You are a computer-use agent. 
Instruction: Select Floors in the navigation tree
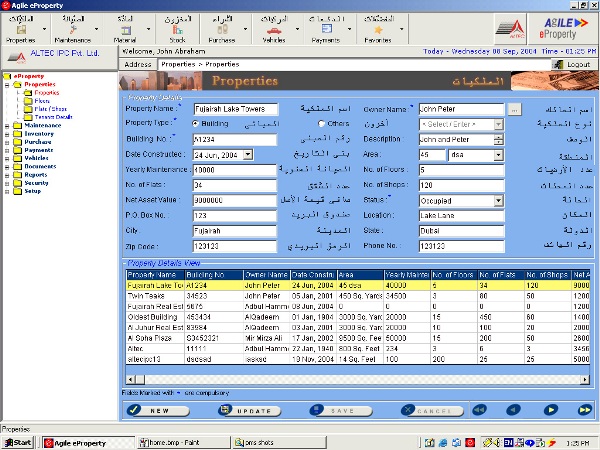41,101
